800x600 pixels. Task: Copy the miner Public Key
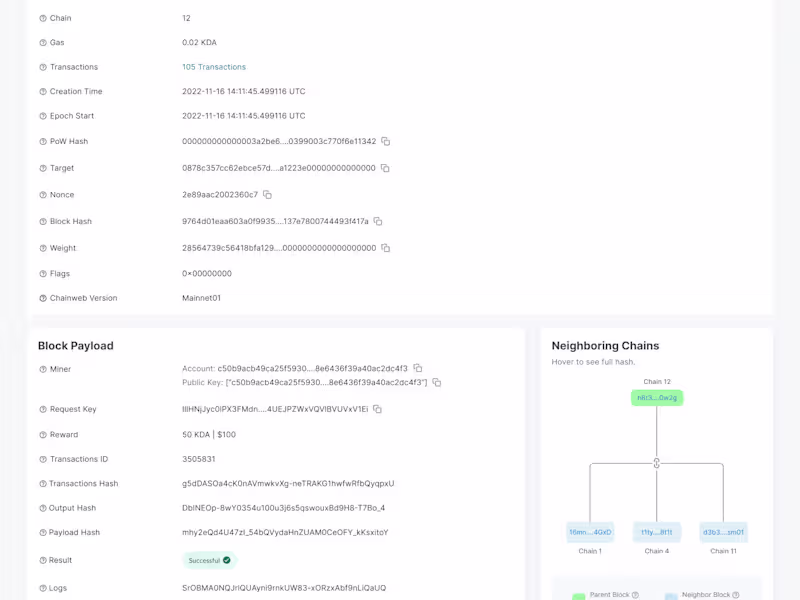[437, 382]
